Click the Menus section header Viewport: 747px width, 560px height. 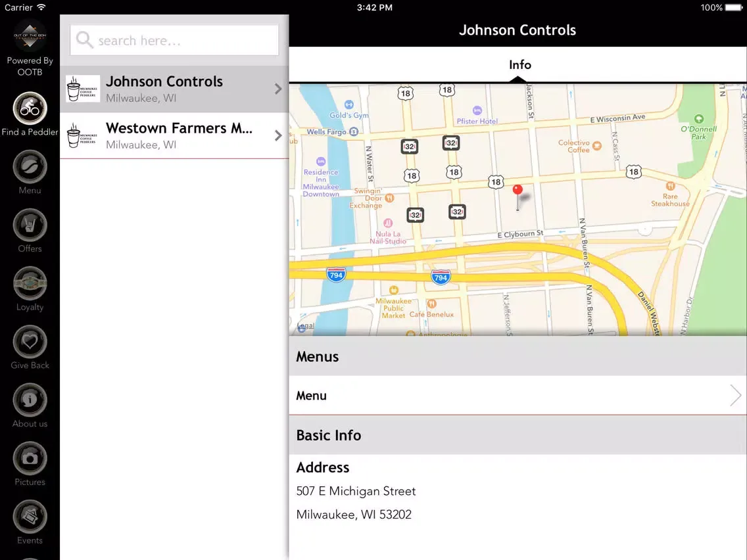318,356
